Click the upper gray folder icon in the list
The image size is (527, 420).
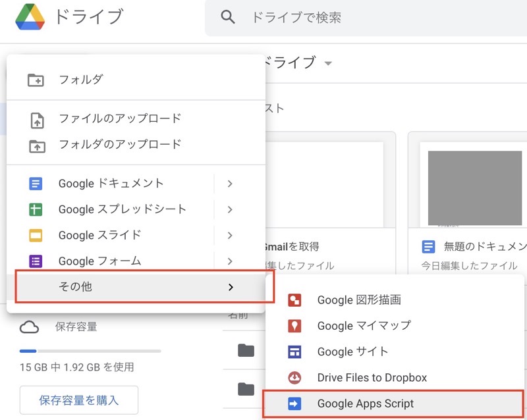pyautogui.click(x=246, y=350)
